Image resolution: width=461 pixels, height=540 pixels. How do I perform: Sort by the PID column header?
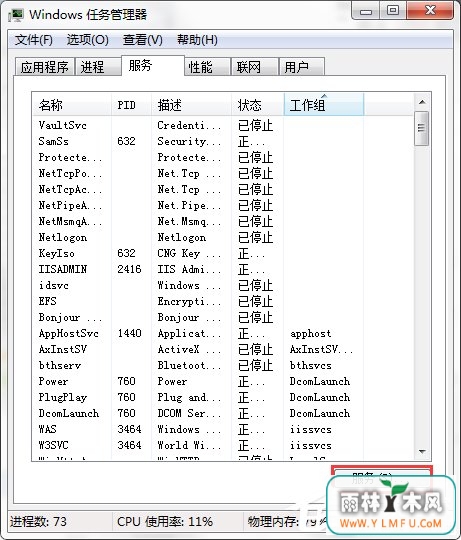tap(131, 105)
